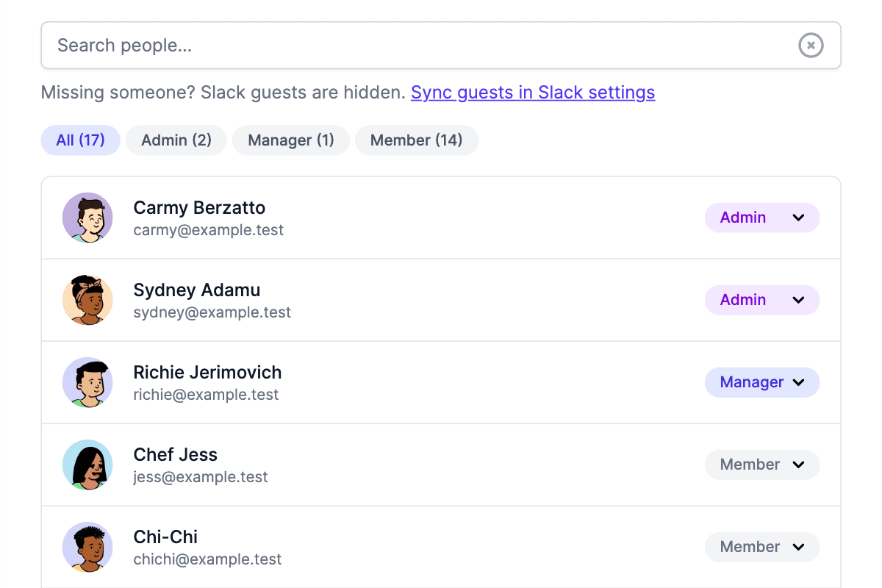Viewport: 882px width, 588px height.
Task: Open Sydney Adamu's Admin role dropdown
Action: coord(762,300)
